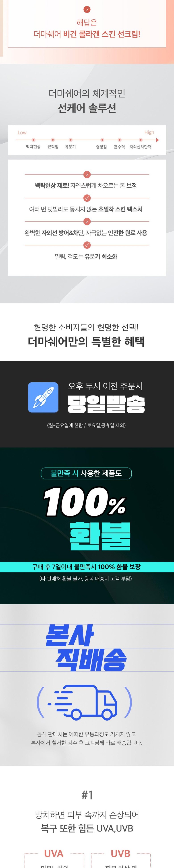Click the 백탁현상 point on the scale

33,140
